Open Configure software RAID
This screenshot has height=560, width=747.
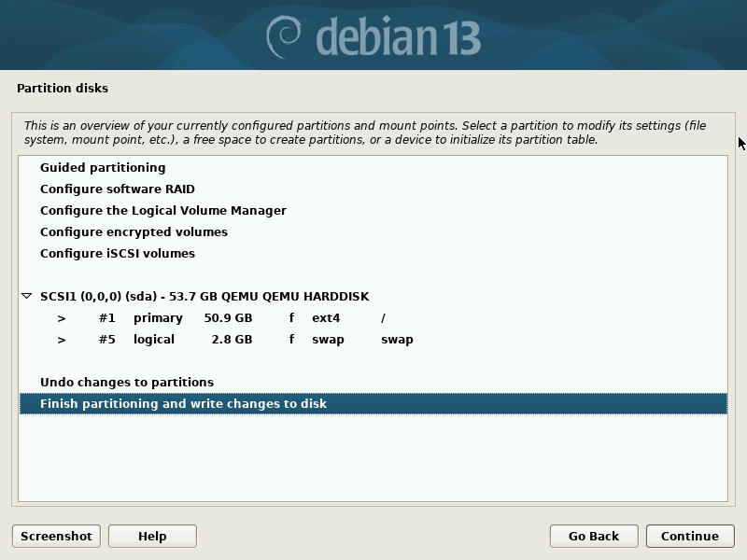(x=373, y=189)
